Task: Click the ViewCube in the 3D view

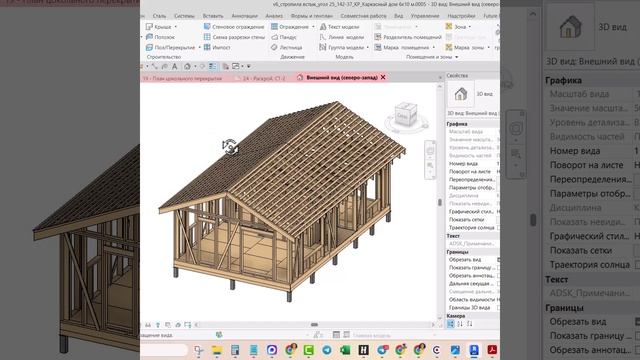Action: pyautogui.click(x=406, y=115)
